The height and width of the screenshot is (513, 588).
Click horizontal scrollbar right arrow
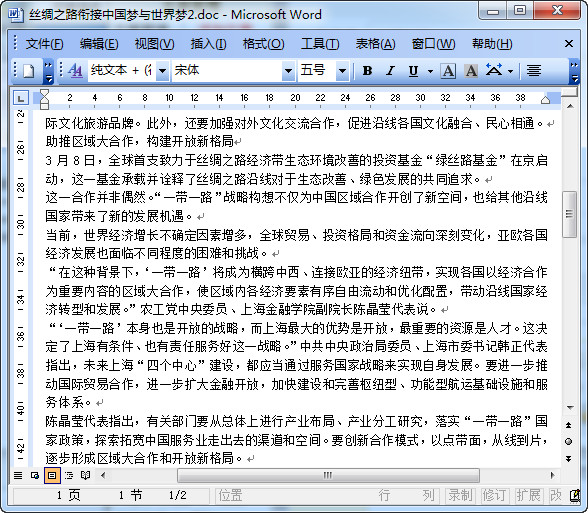[x=552, y=476]
